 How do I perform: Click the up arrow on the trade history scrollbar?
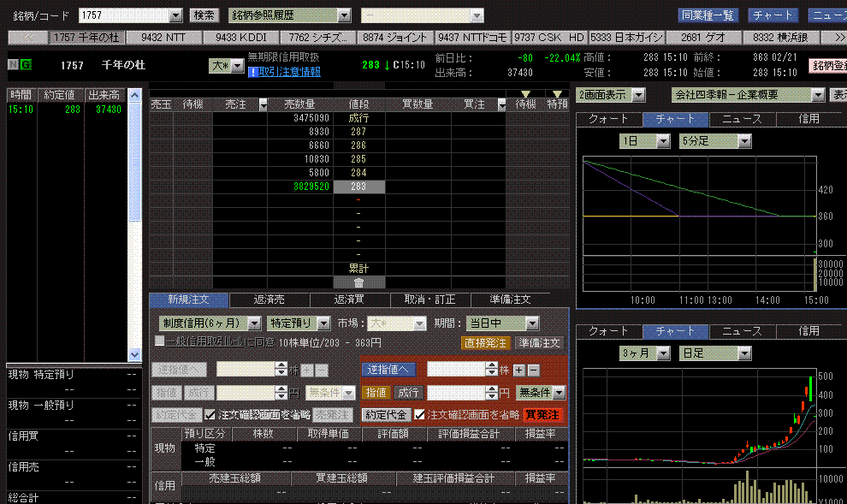click(x=134, y=95)
